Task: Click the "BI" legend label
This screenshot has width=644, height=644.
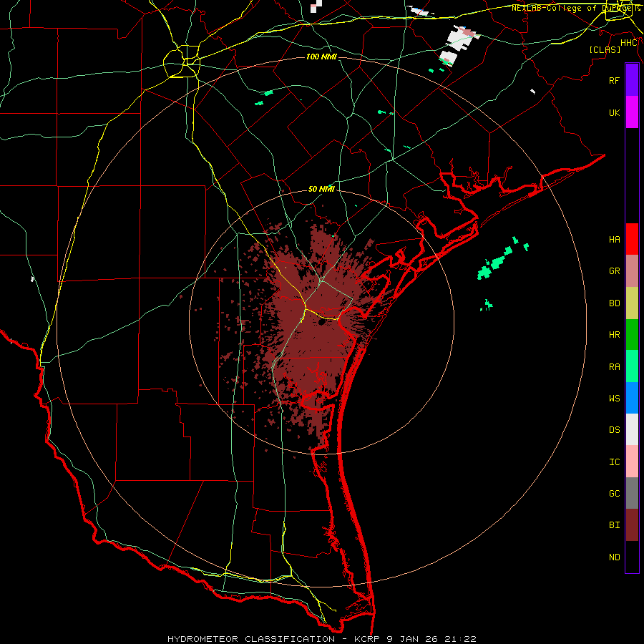Action: [x=614, y=525]
